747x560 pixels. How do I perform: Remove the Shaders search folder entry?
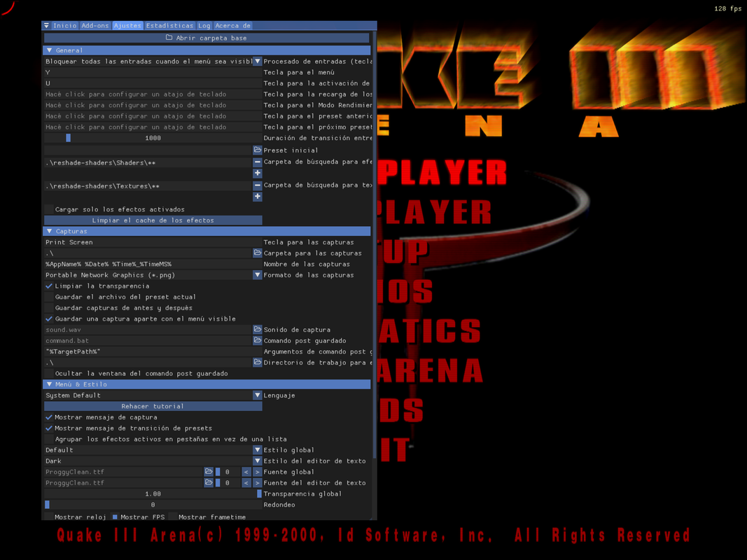point(257,162)
